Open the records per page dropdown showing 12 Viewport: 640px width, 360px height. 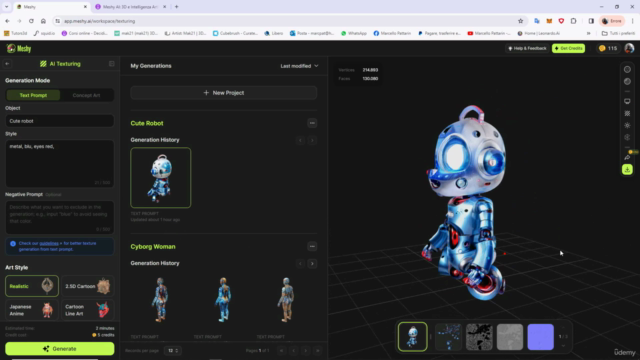tap(173, 351)
